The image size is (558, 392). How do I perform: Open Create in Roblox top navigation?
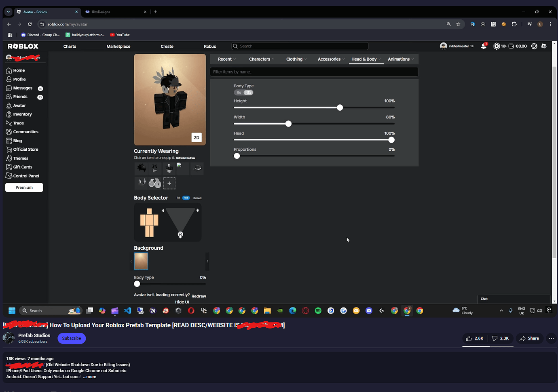(167, 46)
